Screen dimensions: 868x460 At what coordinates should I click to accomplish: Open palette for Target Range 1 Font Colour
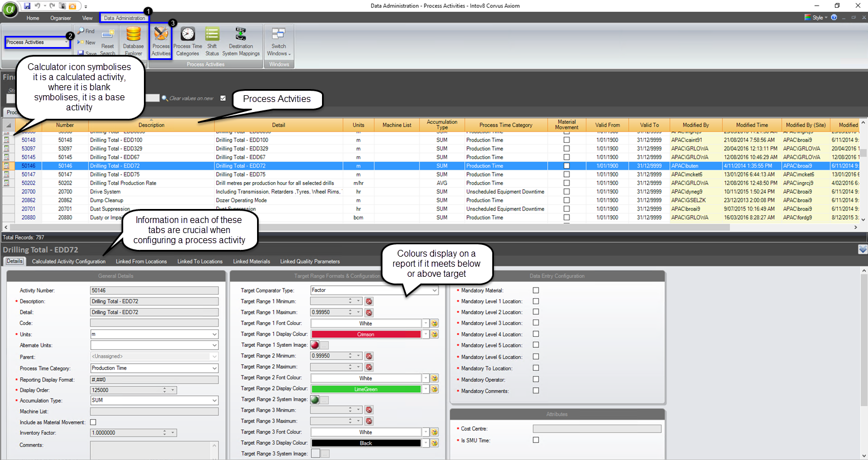(x=435, y=323)
